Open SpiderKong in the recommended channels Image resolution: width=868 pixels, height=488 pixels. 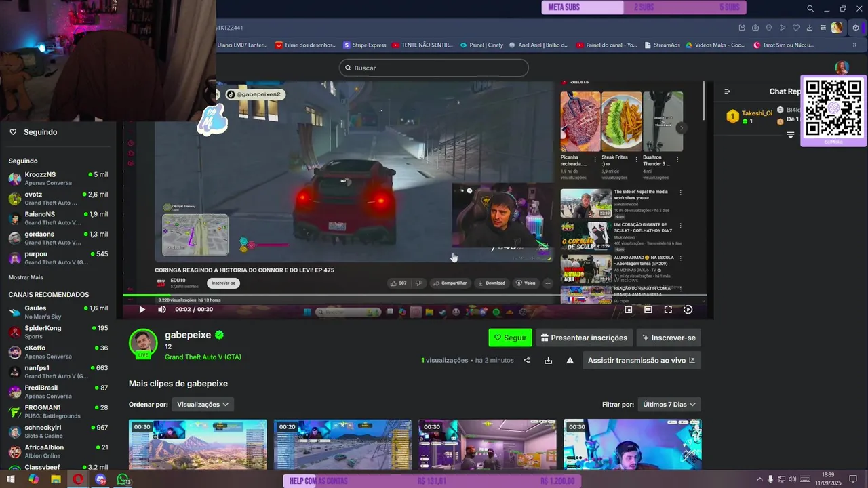click(x=58, y=332)
